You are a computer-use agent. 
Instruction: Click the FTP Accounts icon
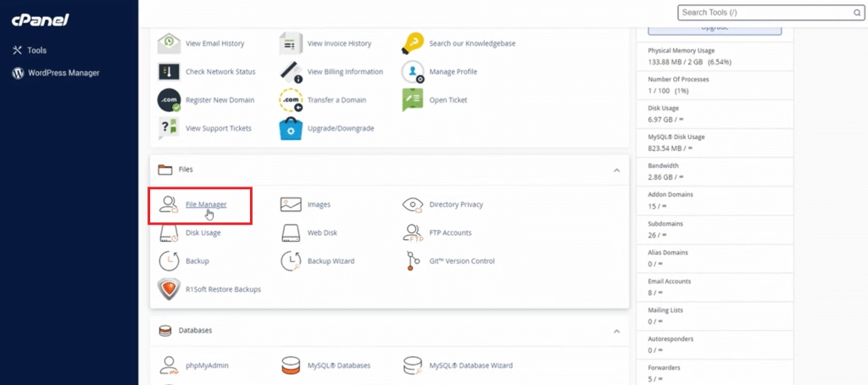(x=413, y=232)
